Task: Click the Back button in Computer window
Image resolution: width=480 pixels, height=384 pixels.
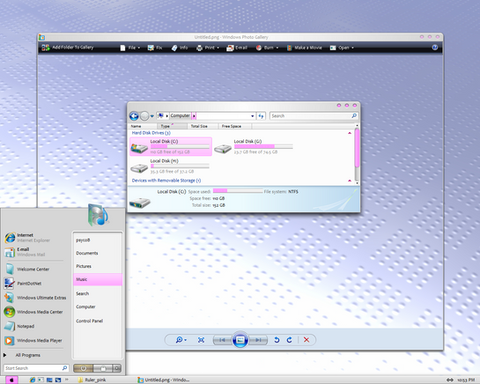Action: pos(134,116)
